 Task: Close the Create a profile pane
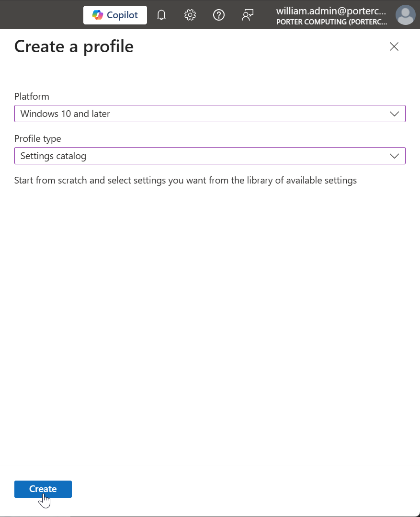coord(394,46)
